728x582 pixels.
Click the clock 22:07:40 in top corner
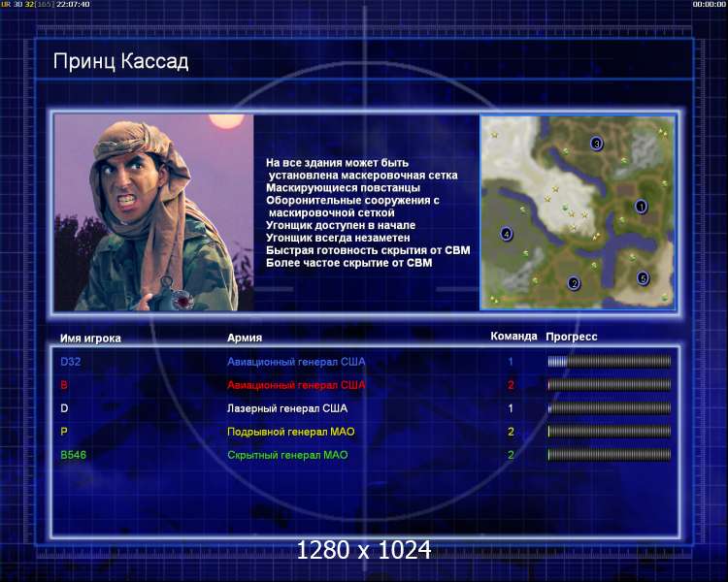coord(73,4)
